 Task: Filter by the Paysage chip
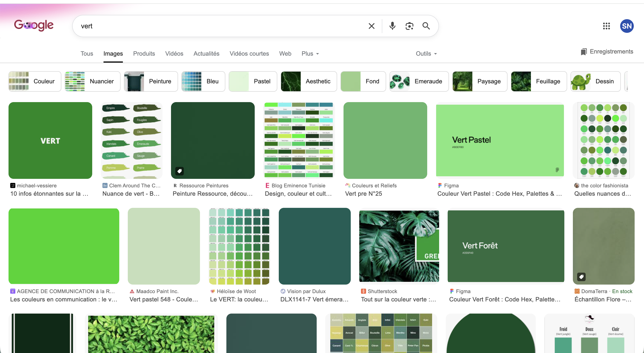click(480, 81)
